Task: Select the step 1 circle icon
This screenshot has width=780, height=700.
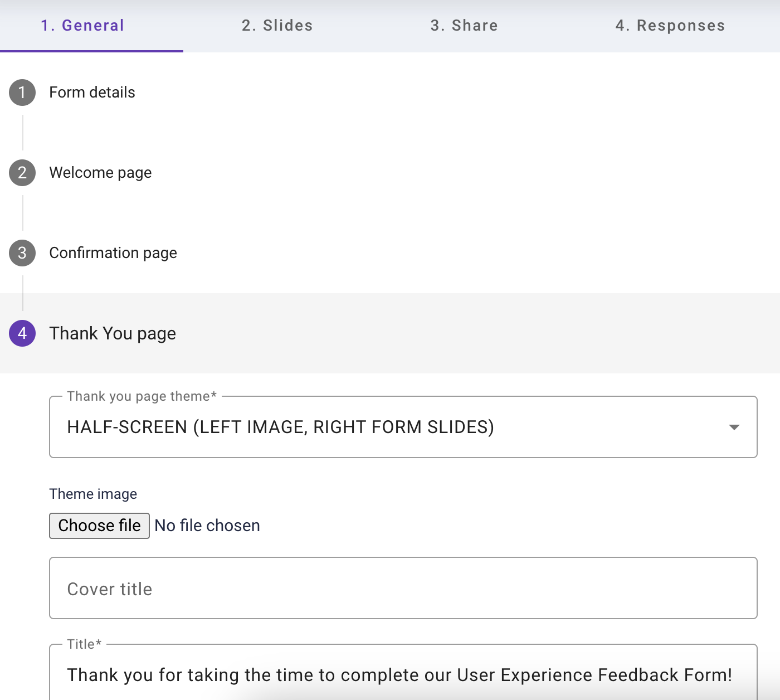Action: click(22, 93)
